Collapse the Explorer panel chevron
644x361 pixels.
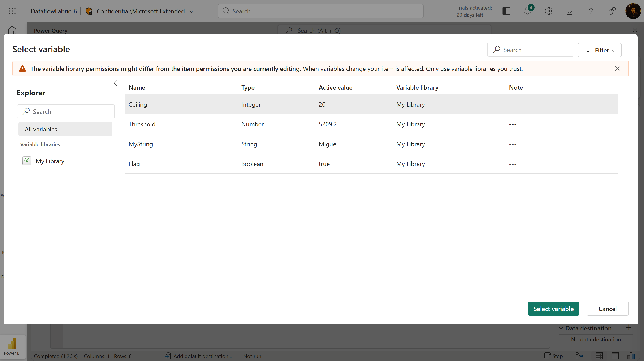tap(116, 83)
